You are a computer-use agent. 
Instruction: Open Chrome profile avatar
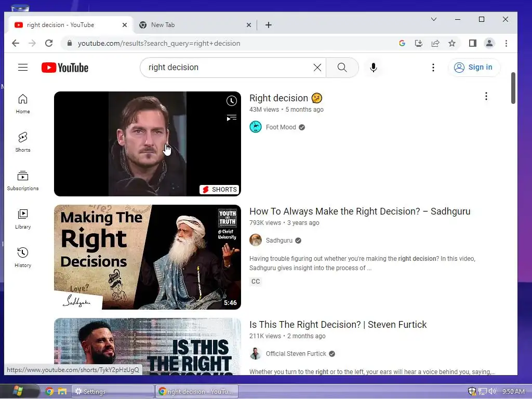489,43
